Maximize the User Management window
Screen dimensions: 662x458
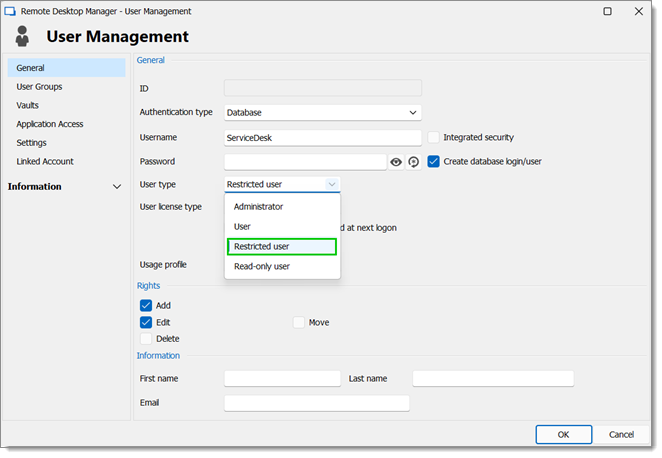[x=608, y=11]
